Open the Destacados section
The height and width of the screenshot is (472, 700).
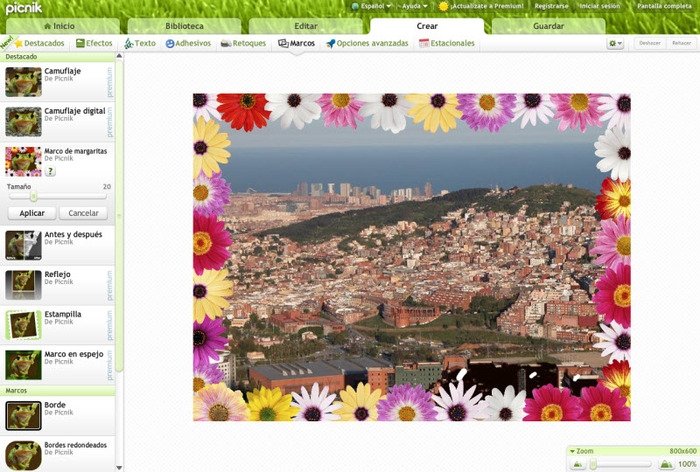click(39, 43)
